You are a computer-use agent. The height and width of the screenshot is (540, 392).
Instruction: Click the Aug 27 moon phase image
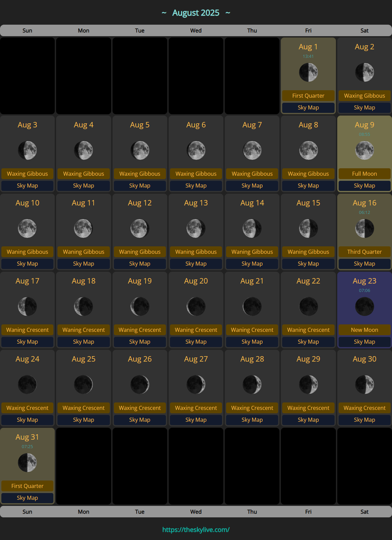pyautogui.click(x=196, y=385)
